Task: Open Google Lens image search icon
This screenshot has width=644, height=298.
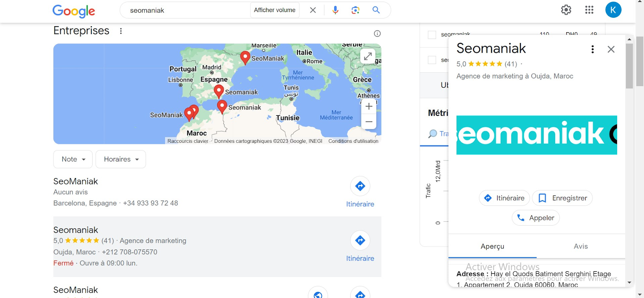Action: point(355,10)
